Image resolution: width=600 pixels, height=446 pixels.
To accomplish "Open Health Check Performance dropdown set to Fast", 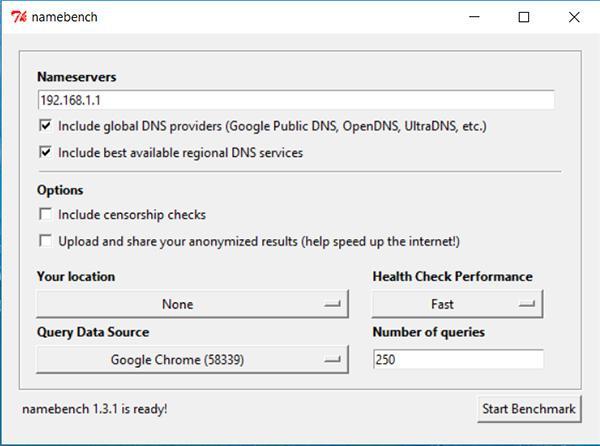I will [457, 304].
